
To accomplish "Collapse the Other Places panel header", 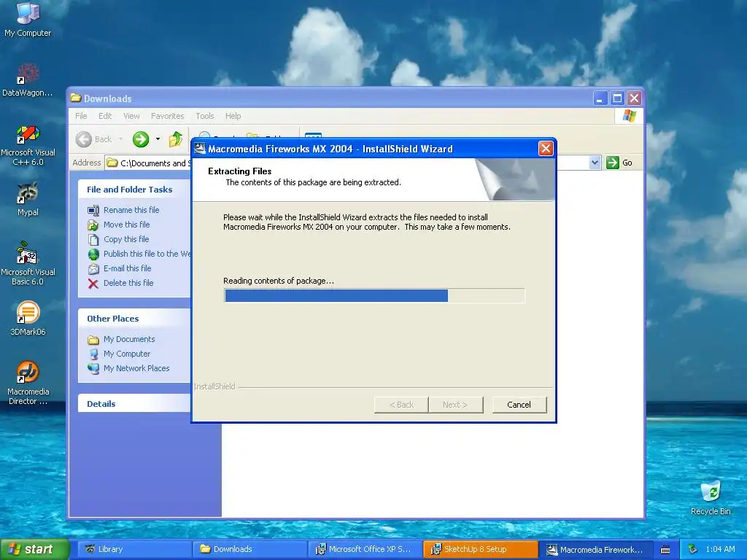I will coord(134,319).
